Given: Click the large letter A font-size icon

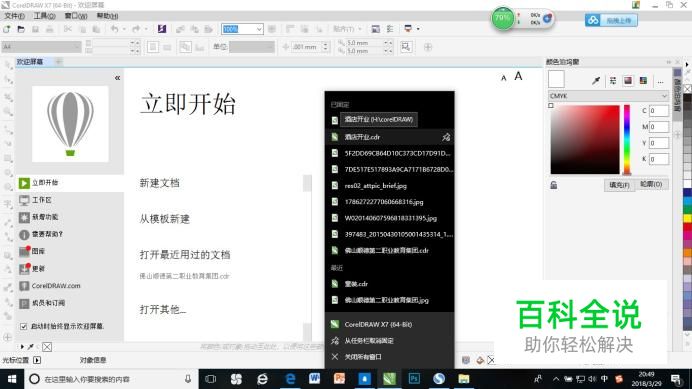Looking at the screenshot, I should [518, 76].
